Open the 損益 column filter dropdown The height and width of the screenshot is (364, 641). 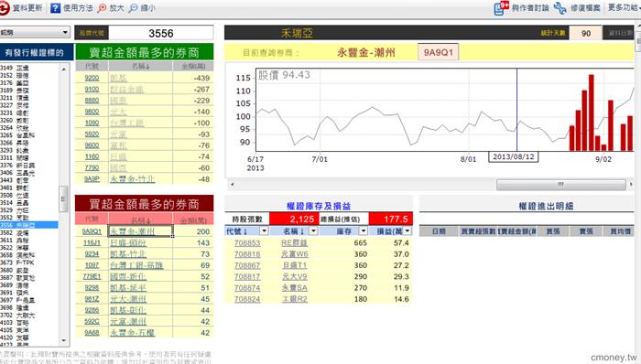tap(407, 231)
